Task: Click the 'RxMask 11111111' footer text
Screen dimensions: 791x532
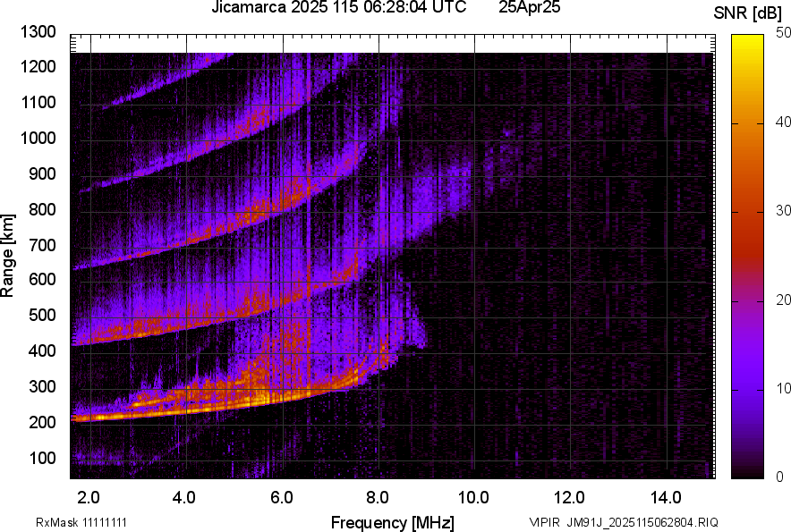Action: [81, 522]
